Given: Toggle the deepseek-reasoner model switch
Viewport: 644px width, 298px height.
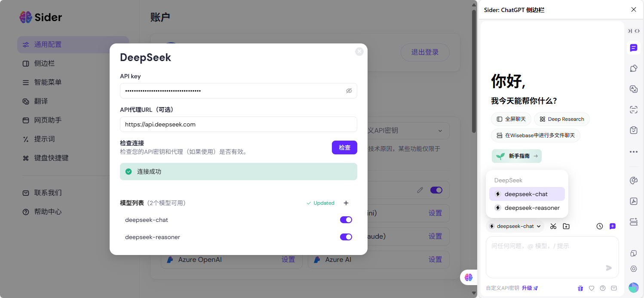Looking at the screenshot, I should (x=346, y=237).
